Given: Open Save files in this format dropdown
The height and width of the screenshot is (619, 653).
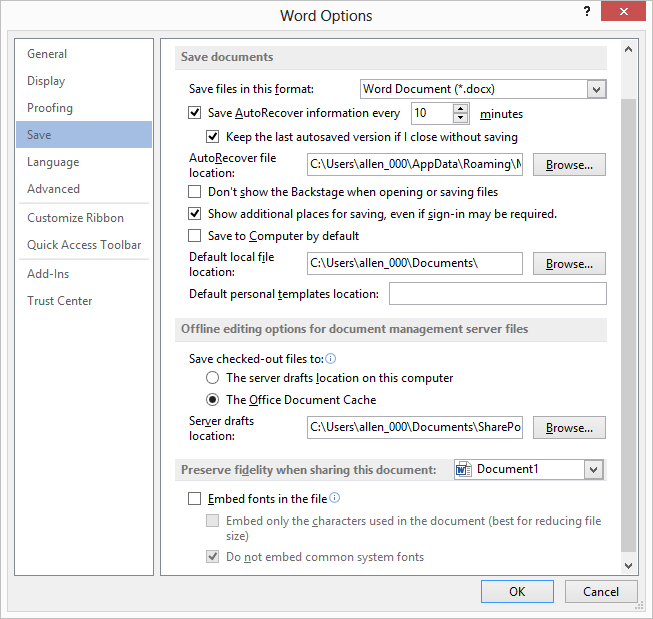Looking at the screenshot, I should [x=596, y=89].
